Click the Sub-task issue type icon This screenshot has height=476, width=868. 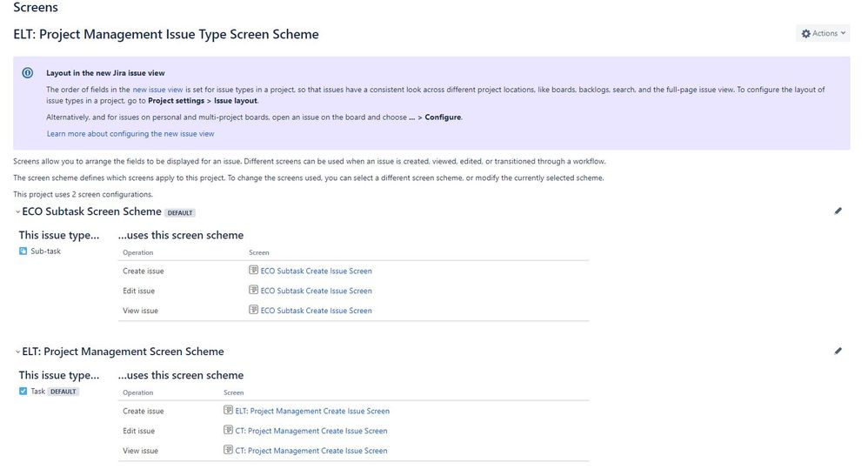pos(23,251)
